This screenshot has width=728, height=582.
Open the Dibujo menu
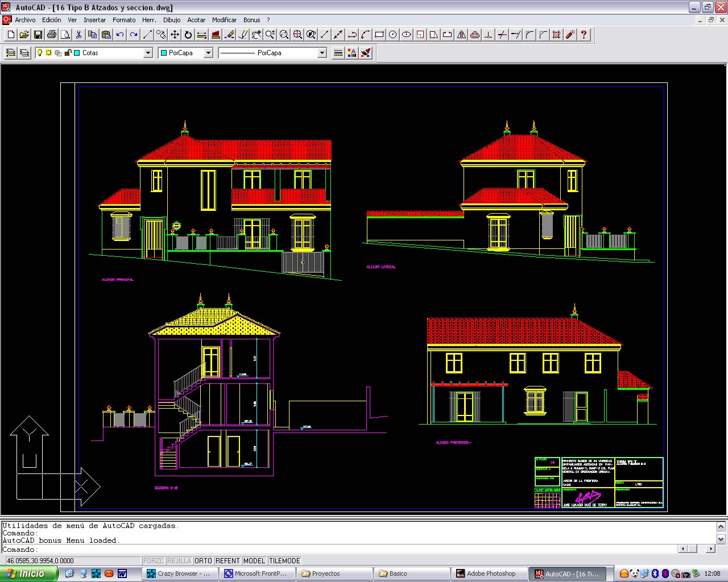(172, 20)
